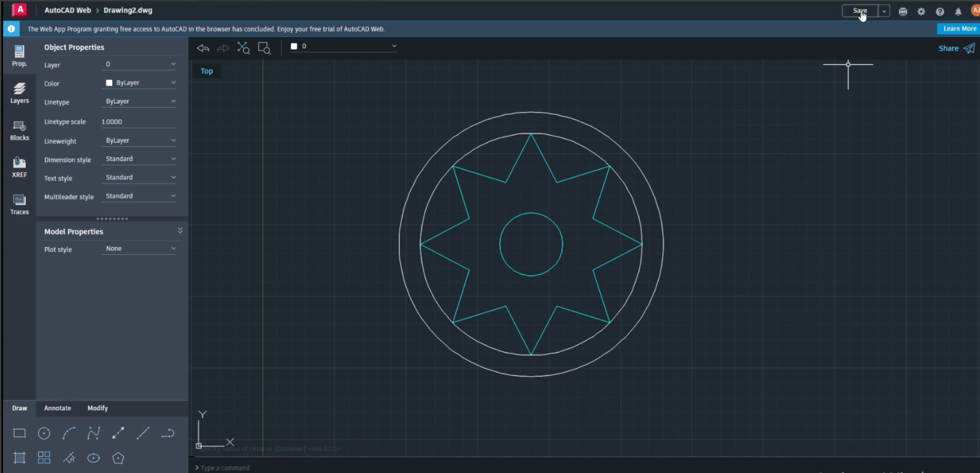980x473 pixels.
Task: Choose the Hatch fill tool
Action: tap(19, 458)
